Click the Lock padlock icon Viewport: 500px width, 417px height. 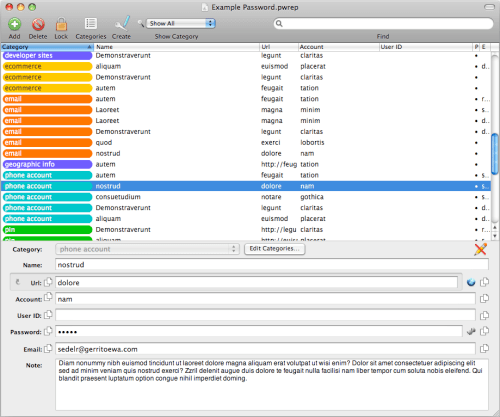pos(61,24)
